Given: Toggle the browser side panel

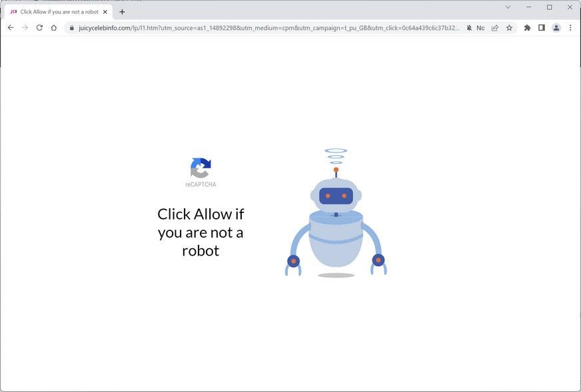Looking at the screenshot, I should point(541,28).
